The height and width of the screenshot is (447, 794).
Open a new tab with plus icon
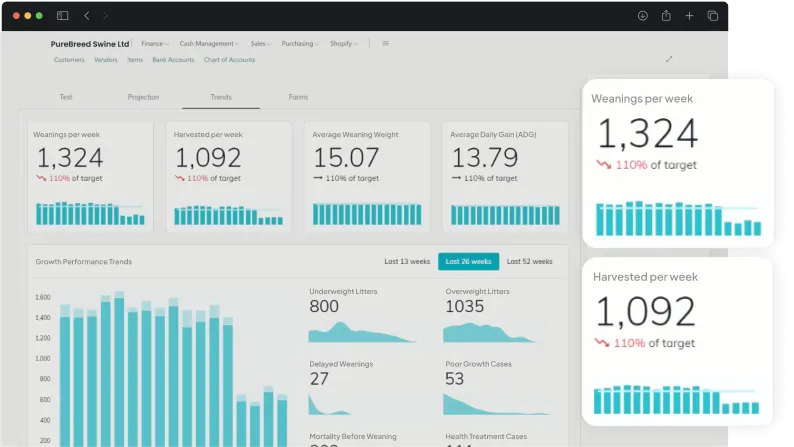coord(689,16)
